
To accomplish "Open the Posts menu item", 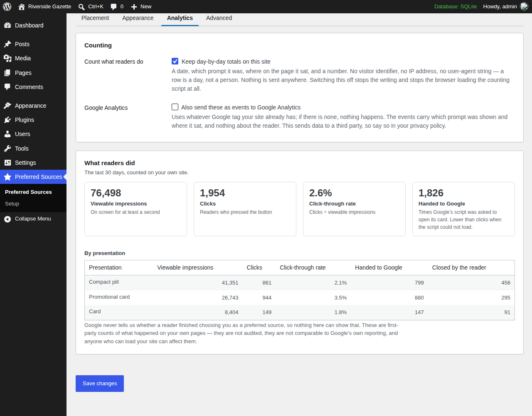I will click(33, 44).
